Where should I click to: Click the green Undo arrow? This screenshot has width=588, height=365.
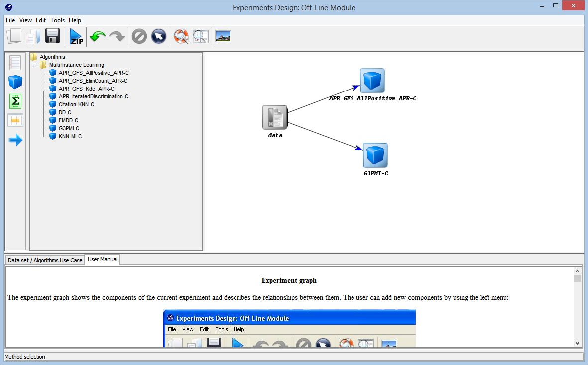click(x=98, y=36)
